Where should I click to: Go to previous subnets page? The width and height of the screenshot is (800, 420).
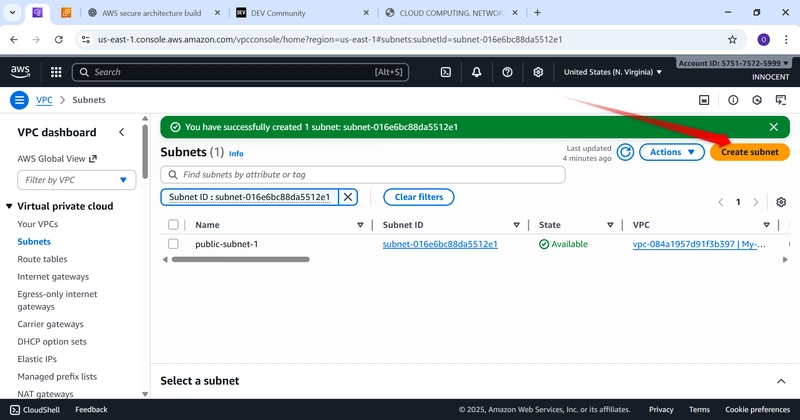[x=720, y=202]
